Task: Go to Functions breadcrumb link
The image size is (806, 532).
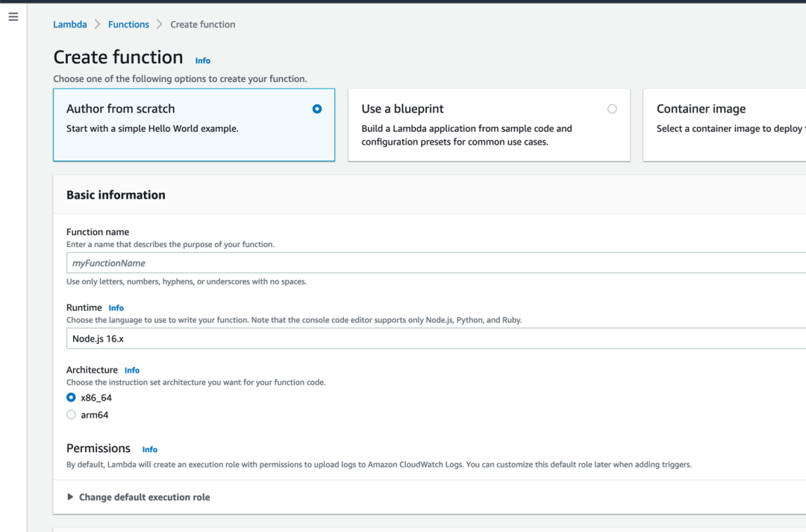Action: click(x=128, y=25)
